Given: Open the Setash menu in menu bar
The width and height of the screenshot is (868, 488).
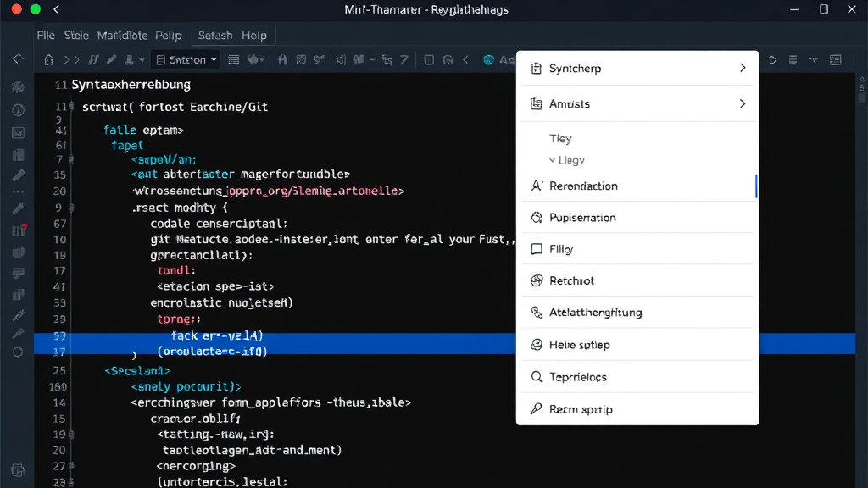Looking at the screenshot, I should pyautogui.click(x=214, y=36).
